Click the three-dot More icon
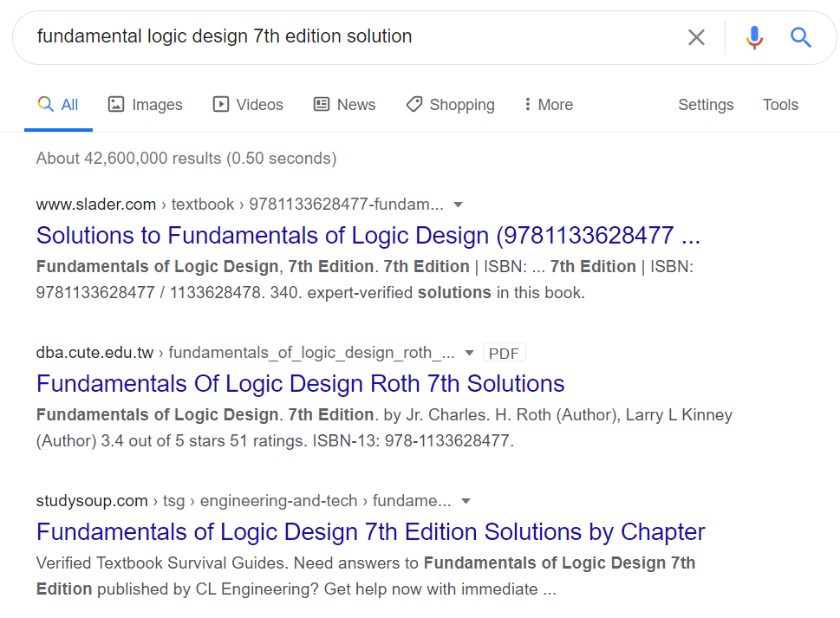Screen dimensions: 840x618 coord(528,104)
